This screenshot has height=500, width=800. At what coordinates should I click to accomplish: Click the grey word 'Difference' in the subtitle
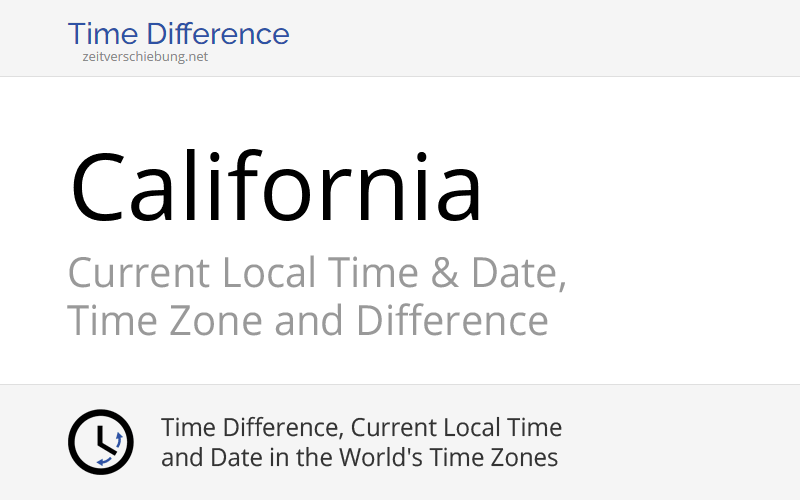[452, 321]
